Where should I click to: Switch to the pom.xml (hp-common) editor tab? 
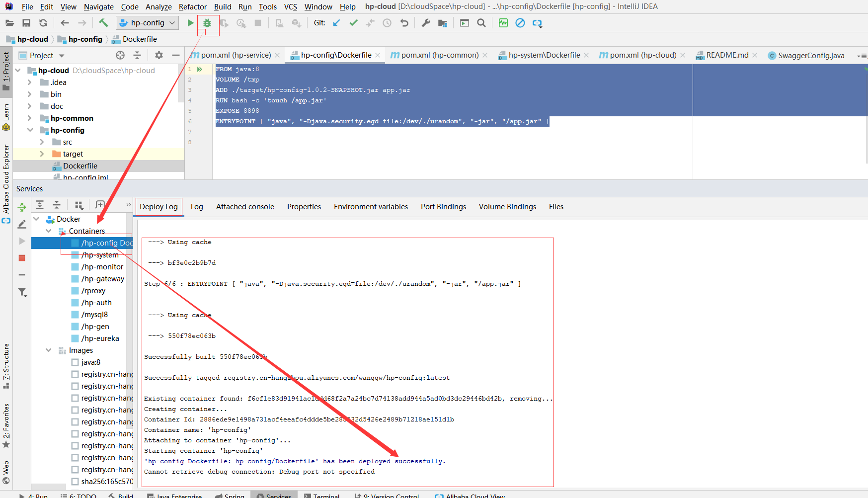[x=439, y=55]
